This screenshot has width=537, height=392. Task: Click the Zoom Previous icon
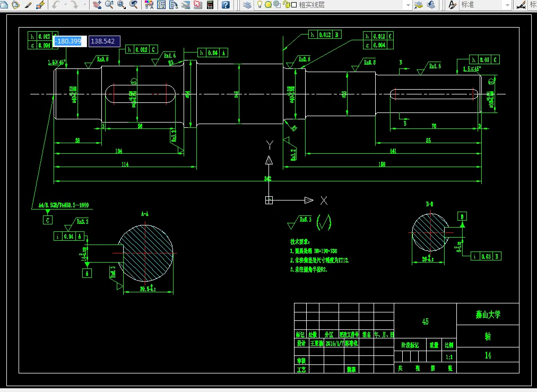coord(134,5)
